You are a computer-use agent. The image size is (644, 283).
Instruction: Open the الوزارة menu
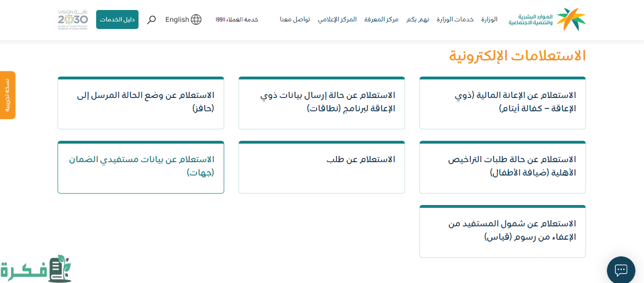[x=489, y=20]
